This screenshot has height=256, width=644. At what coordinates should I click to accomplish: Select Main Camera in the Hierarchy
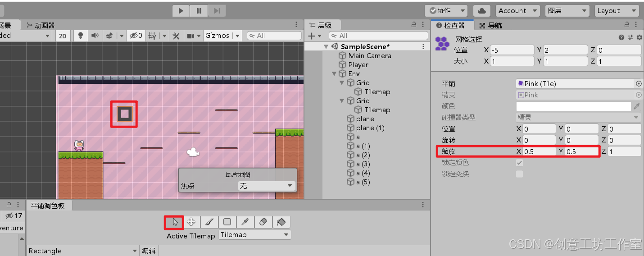(369, 56)
